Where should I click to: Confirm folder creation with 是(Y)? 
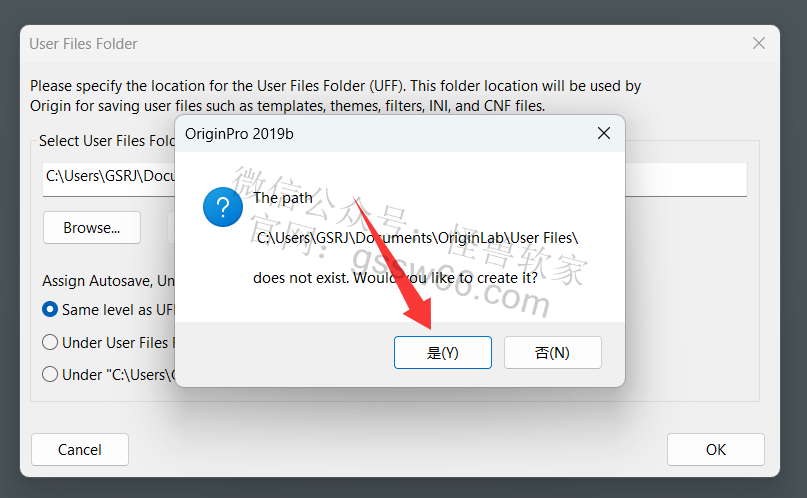[x=443, y=352]
